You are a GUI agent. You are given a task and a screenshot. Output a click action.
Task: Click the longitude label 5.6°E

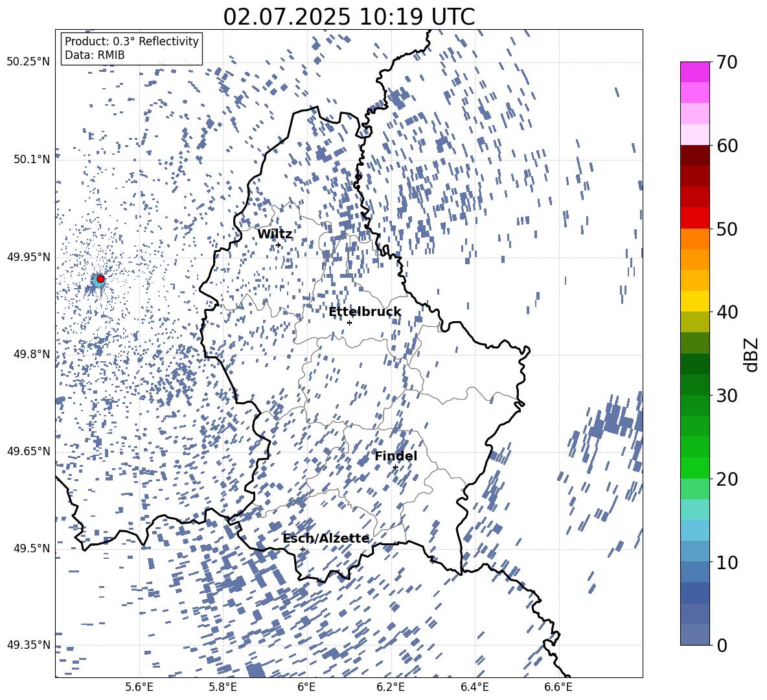pyautogui.click(x=139, y=687)
